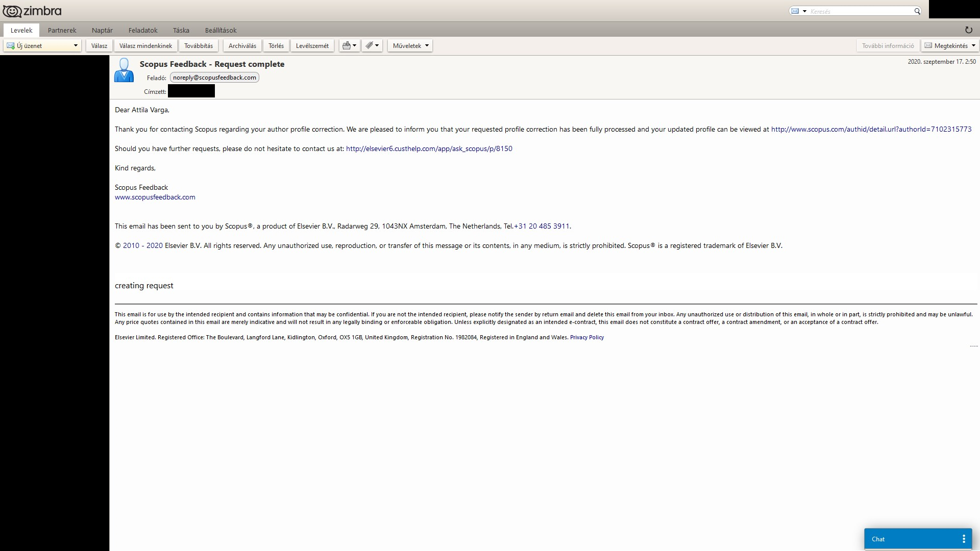Refresh mail with the reload icon
Image resolution: width=980 pixels, height=551 pixels.
click(x=968, y=30)
